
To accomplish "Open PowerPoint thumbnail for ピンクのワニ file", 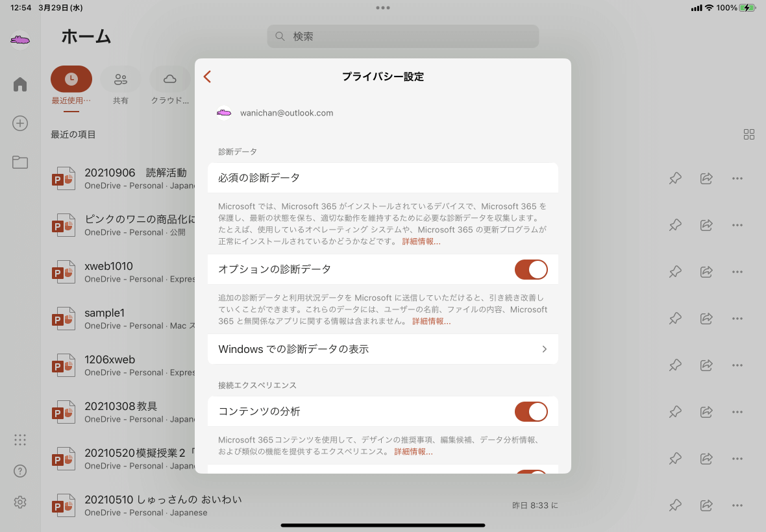I will (x=64, y=226).
